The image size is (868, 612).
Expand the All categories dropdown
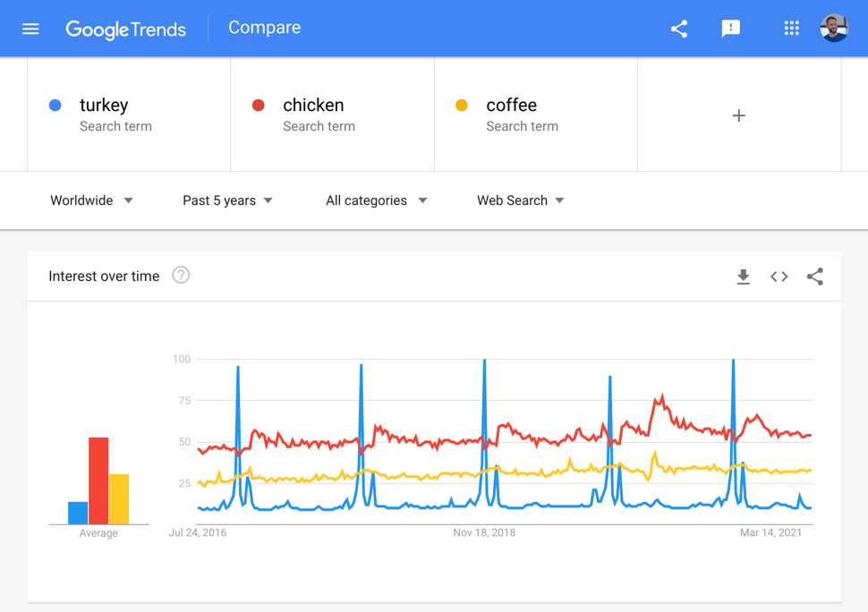pos(374,200)
